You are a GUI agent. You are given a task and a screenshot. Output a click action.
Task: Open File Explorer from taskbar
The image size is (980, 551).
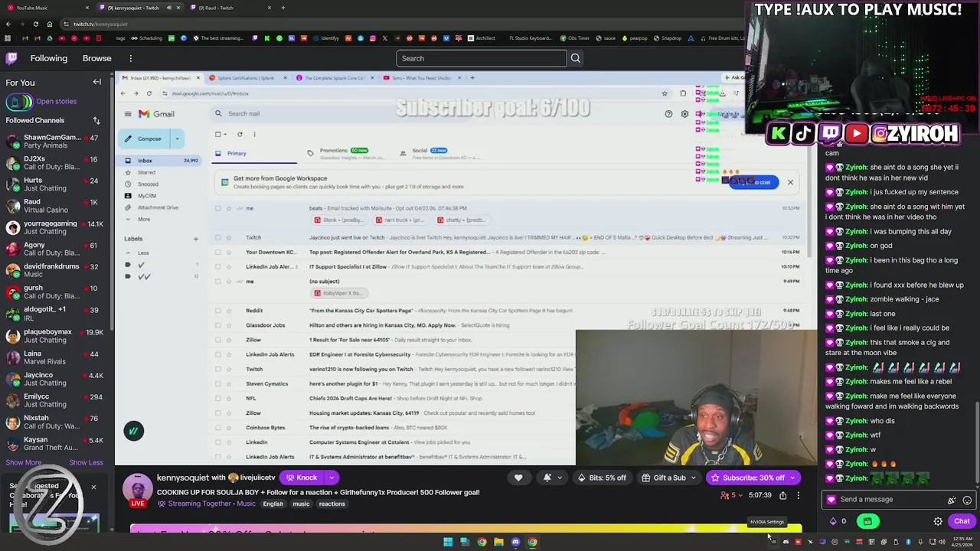click(x=498, y=542)
